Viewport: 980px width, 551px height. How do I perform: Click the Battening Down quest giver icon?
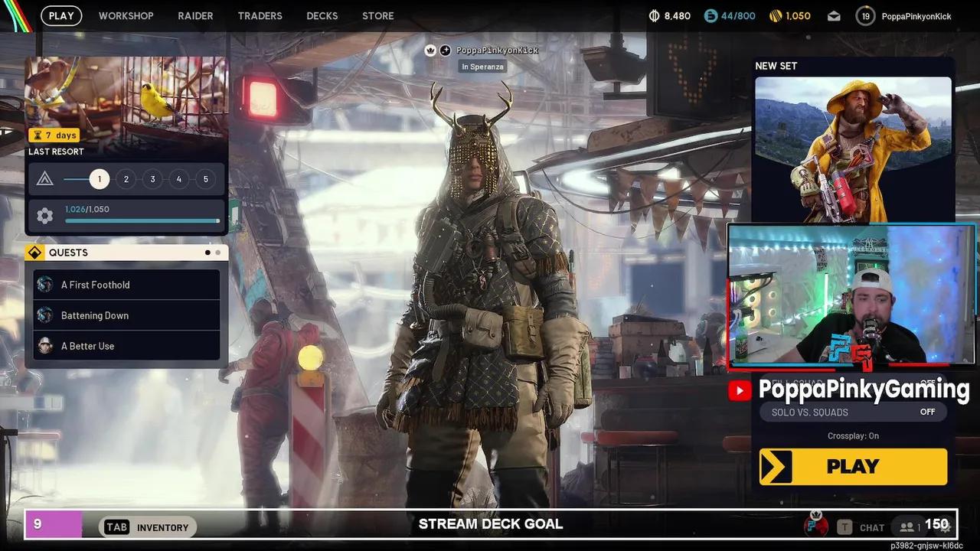coord(45,315)
